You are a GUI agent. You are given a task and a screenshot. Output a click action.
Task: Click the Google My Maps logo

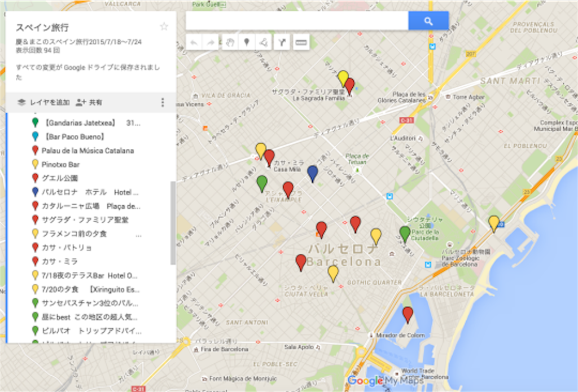tap(385, 381)
